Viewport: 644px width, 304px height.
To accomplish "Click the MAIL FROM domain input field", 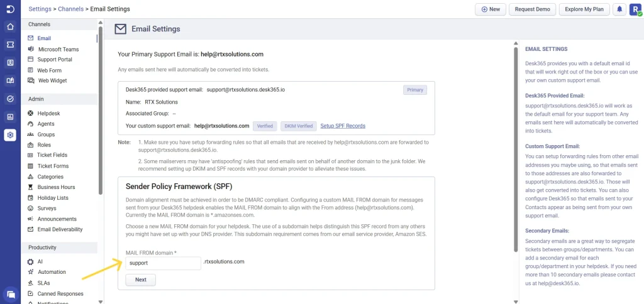I will tap(164, 263).
